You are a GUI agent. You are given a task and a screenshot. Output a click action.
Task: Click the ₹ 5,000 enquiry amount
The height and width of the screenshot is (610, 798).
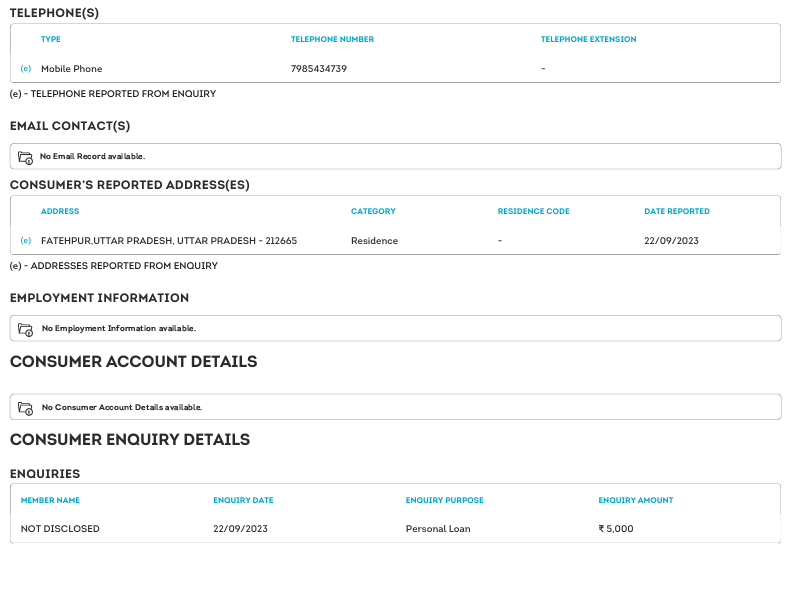coord(616,529)
